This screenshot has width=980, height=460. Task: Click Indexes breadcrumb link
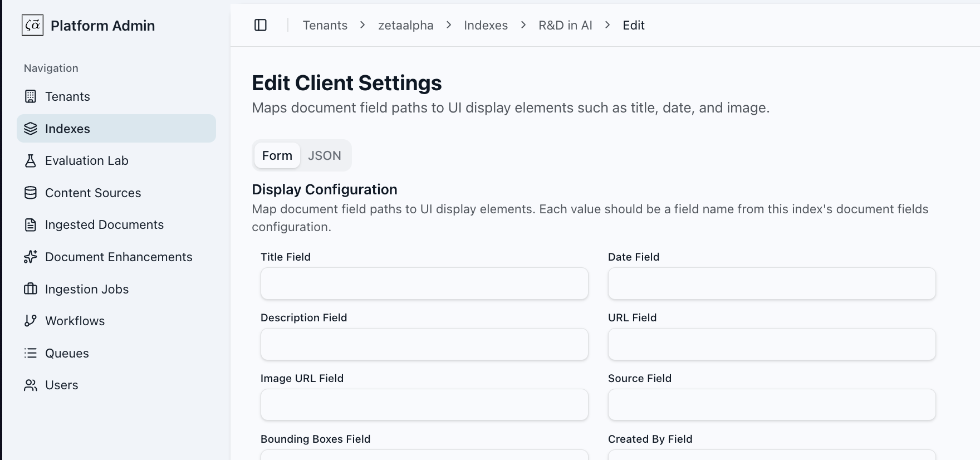pos(486,25)
